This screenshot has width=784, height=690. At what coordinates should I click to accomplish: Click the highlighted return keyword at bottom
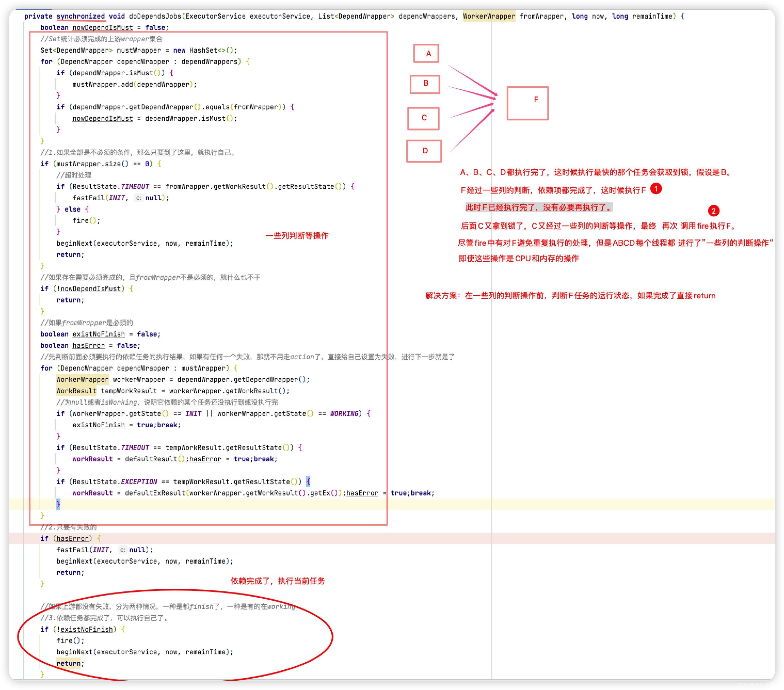point(68,663)
